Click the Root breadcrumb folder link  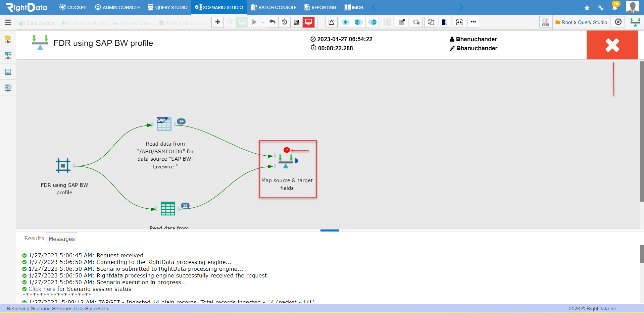(x=564, y=22)
